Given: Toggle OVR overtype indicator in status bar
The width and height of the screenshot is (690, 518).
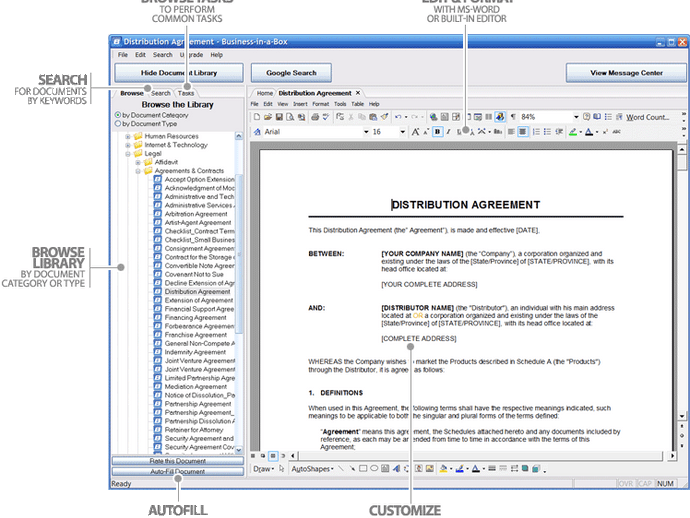Looking at the screenshot, I should pos(625,483).
